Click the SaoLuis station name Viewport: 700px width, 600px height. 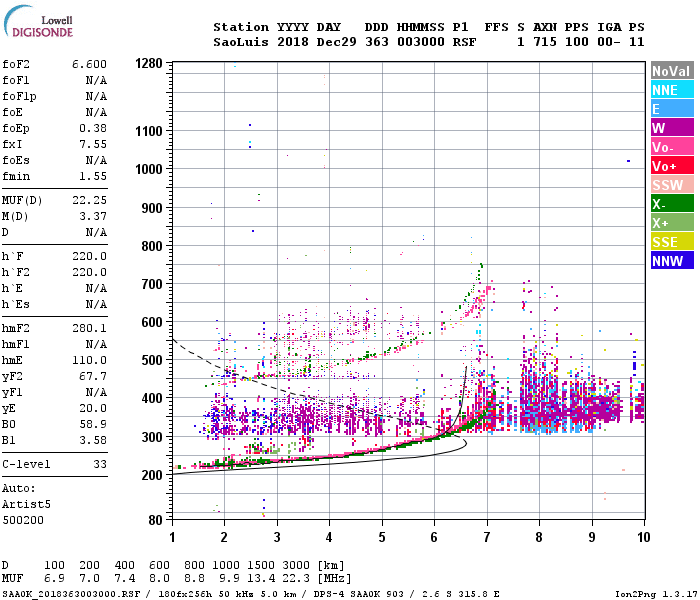pos(241,42)
